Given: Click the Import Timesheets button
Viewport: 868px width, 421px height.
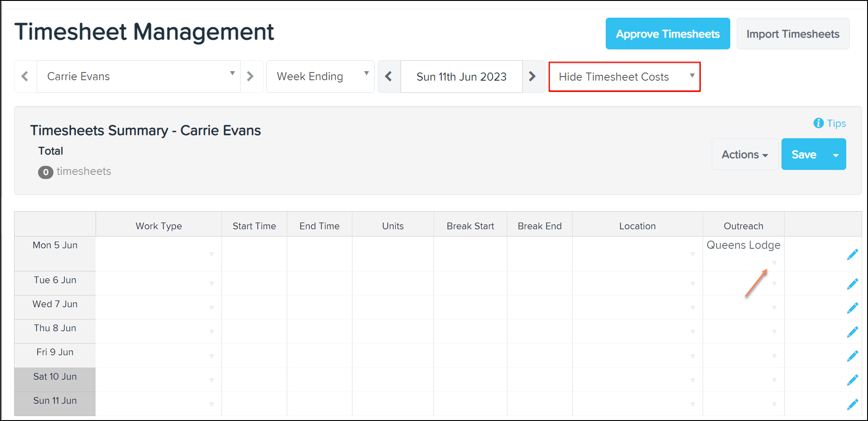Looking at the screenshot, I should (x=792, y=34).
